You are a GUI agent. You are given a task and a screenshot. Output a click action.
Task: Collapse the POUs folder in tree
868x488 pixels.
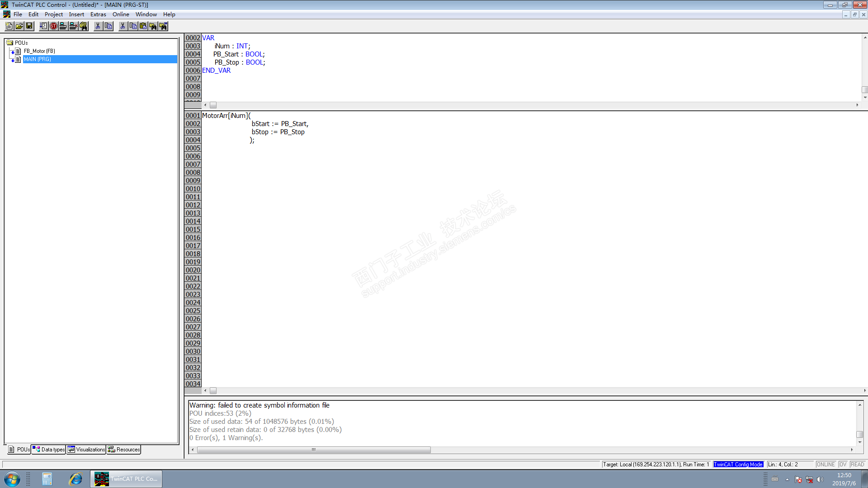tap(9, 43)
